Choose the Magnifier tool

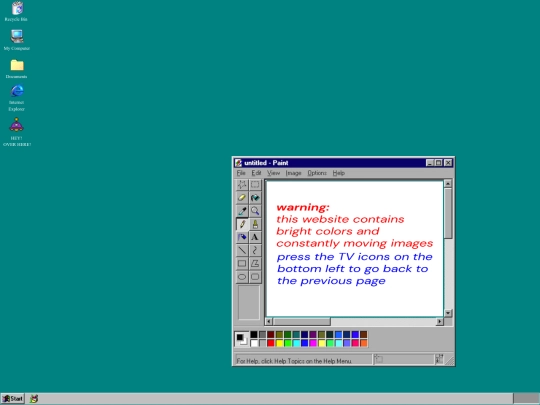(255, 211)
